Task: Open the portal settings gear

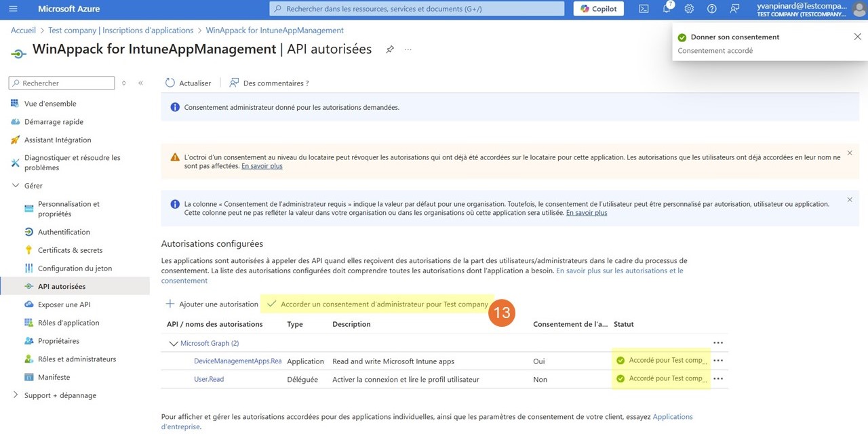Action: click(x=690, y=9)
